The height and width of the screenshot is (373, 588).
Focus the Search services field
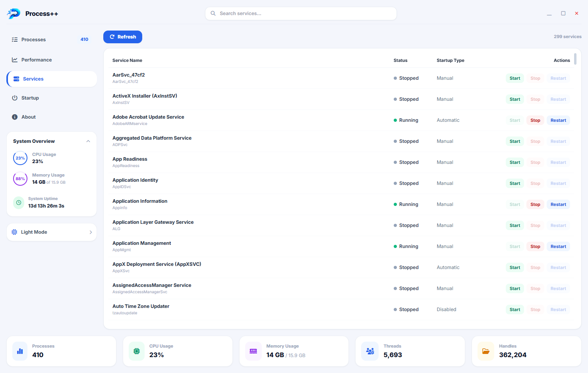point(301,13)
